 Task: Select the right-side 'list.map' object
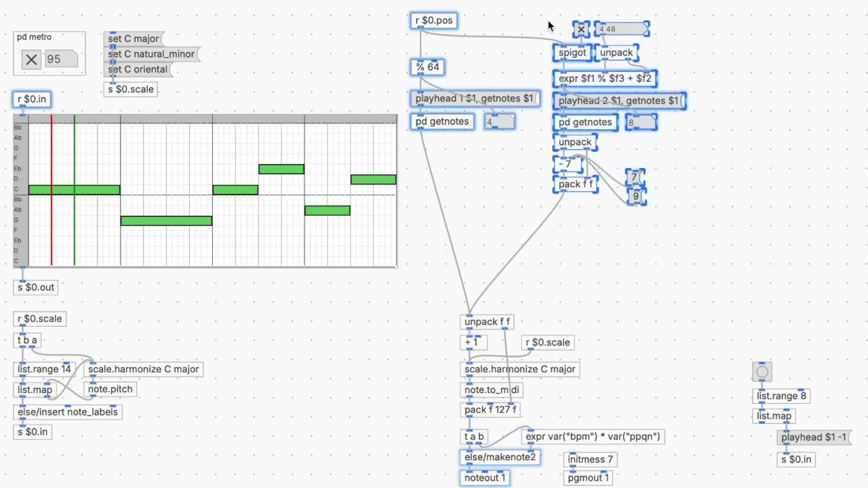774,417
